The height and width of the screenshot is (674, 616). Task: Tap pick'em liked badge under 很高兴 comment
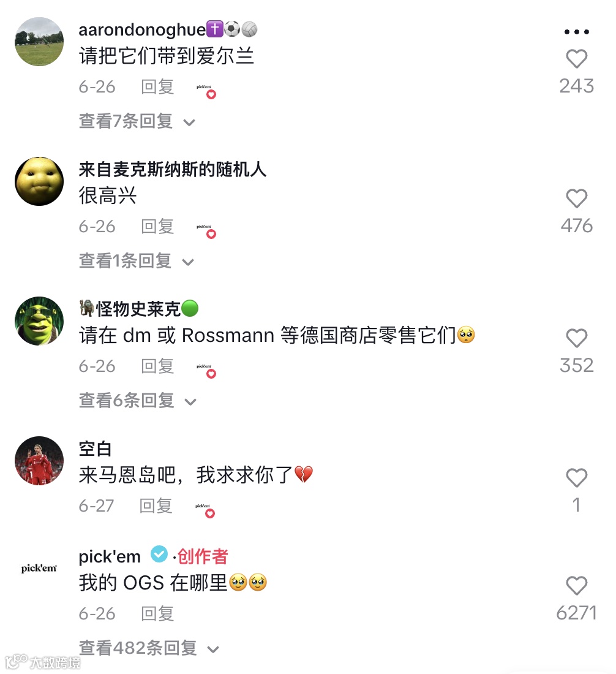pyautogui.click(x=206, y=230)
